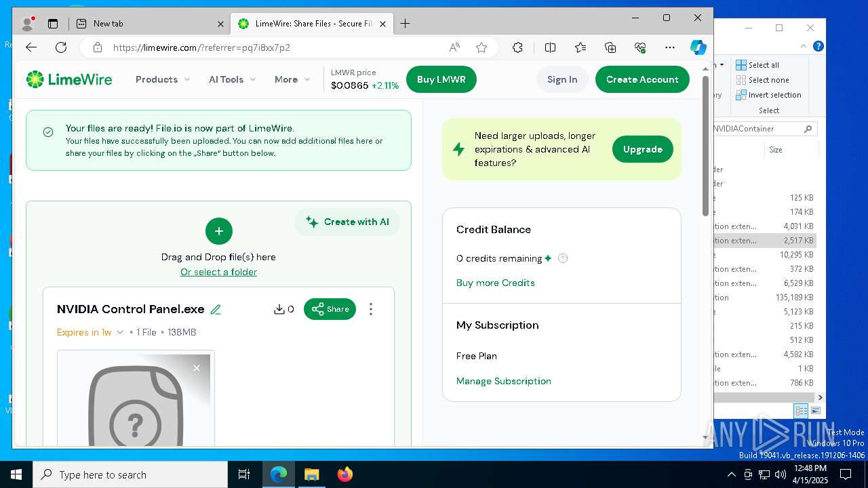Close the LimeWire tab
This screenshot has height=488, width=868.
pos(382,24)
